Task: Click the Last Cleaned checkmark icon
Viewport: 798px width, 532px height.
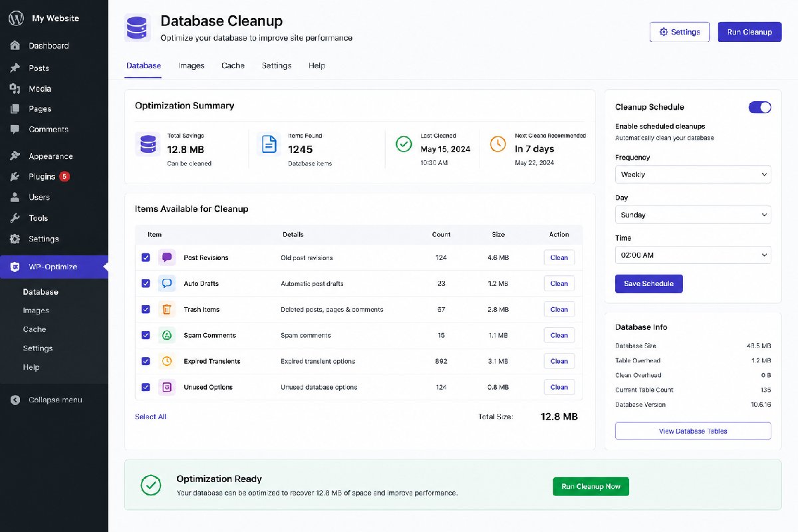Action: [404, 144]
